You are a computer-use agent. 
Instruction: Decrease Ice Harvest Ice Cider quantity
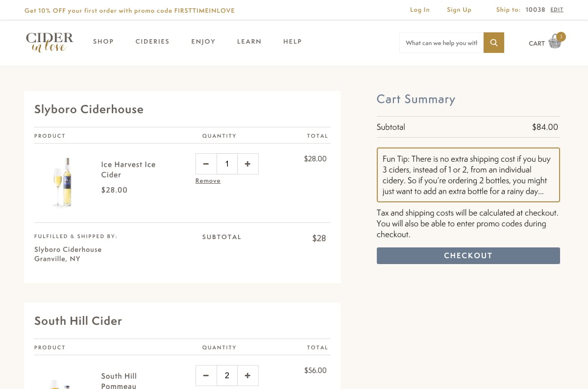206,164
